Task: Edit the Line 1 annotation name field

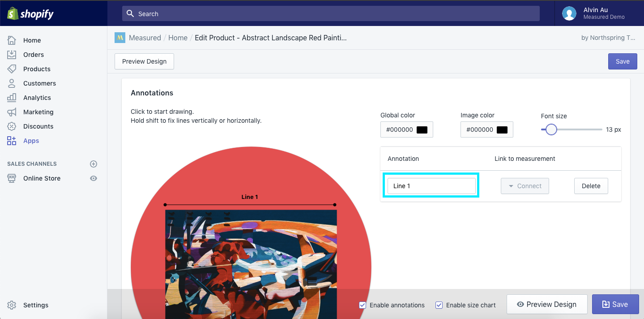Action: tap(431, 186)
